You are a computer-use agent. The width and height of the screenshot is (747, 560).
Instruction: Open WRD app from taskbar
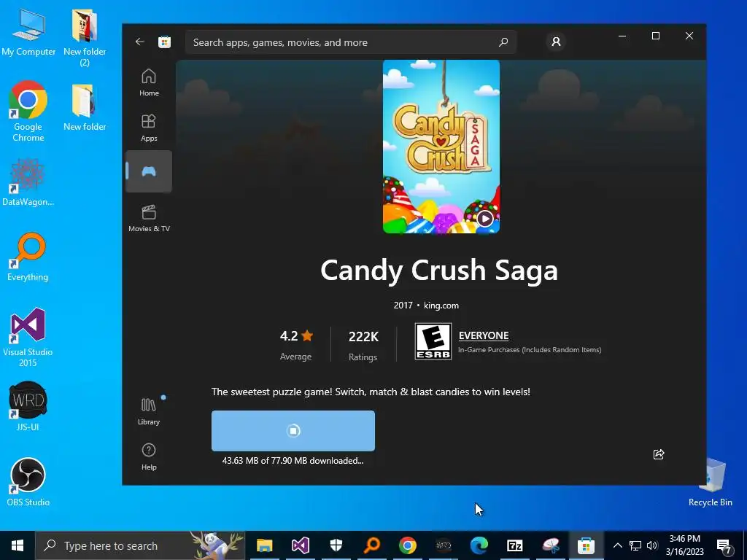[443, 545]
